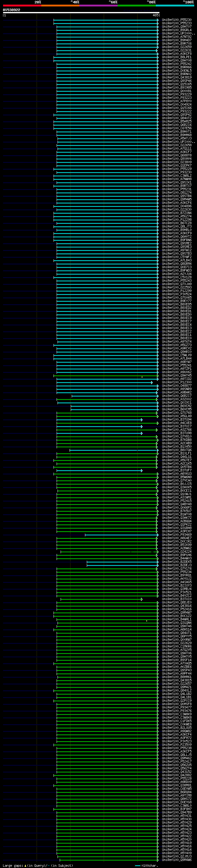Select hit label UniRef100_Q84UT2
Image resolution: width=197 pixels, height=868 pixels.
coord(176,118)
